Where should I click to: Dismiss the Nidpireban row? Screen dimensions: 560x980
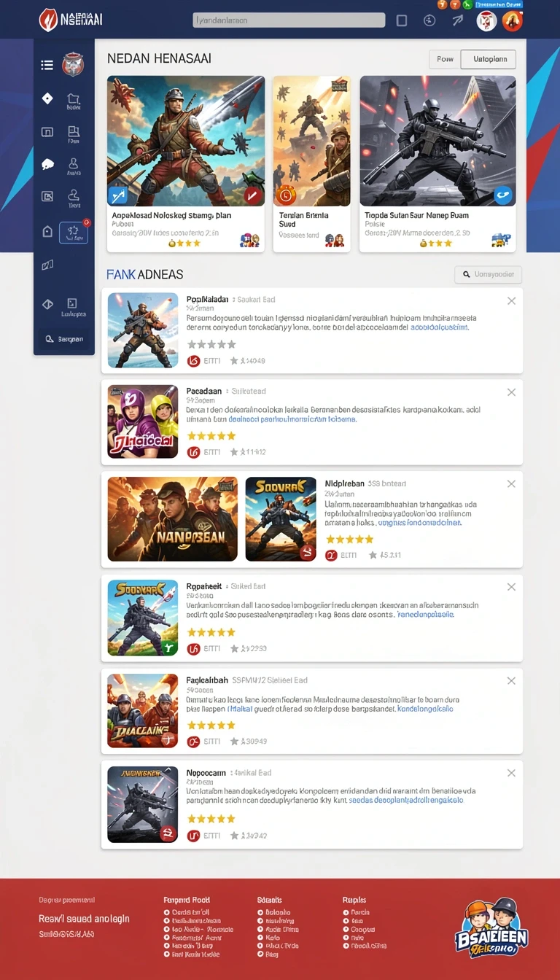point(511,484)
